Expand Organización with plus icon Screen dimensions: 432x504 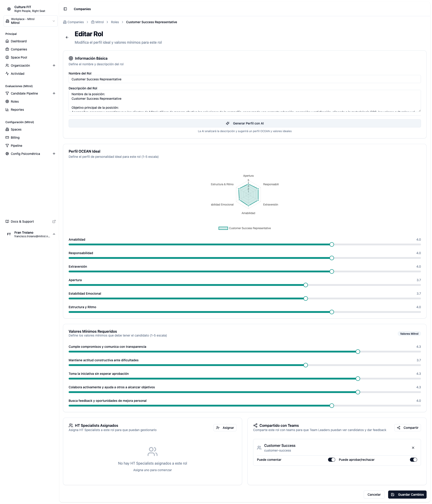(54, 66)
